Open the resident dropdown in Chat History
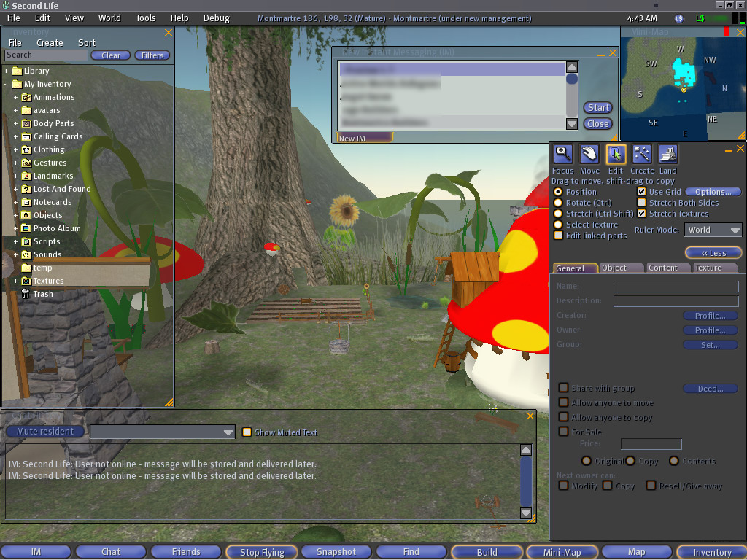 (162, 432)
